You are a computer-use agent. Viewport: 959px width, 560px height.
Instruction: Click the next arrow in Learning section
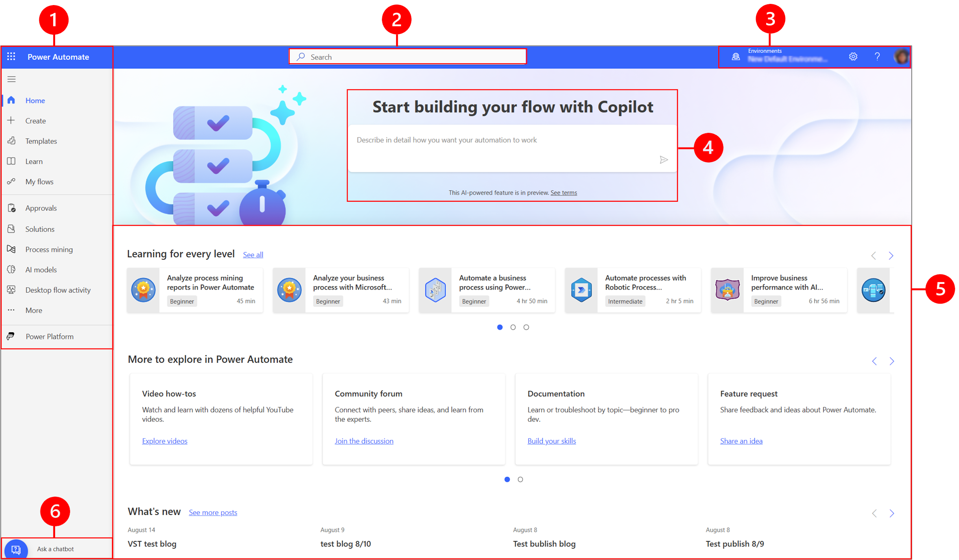(x=891, y=255)
